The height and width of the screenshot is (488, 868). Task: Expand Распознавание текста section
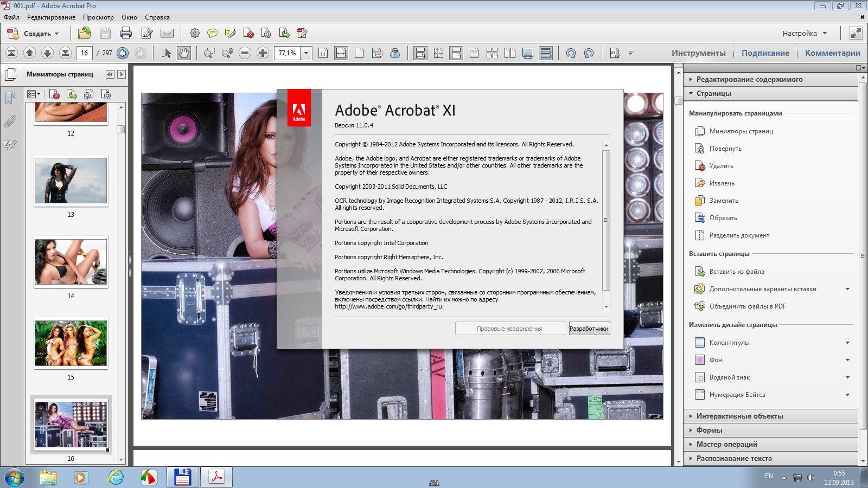click(770, 458)
